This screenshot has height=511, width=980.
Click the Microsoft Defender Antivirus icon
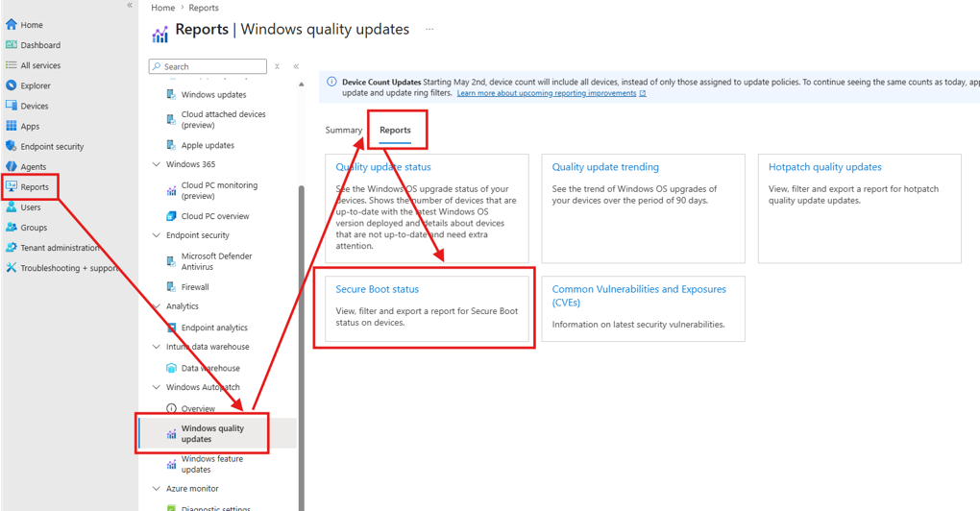[171, 261]
